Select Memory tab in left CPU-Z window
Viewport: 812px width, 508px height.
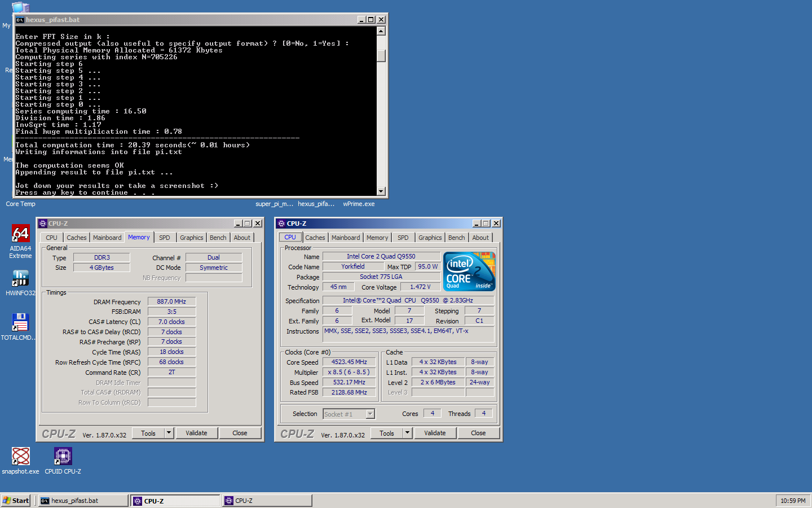(139, 237)
